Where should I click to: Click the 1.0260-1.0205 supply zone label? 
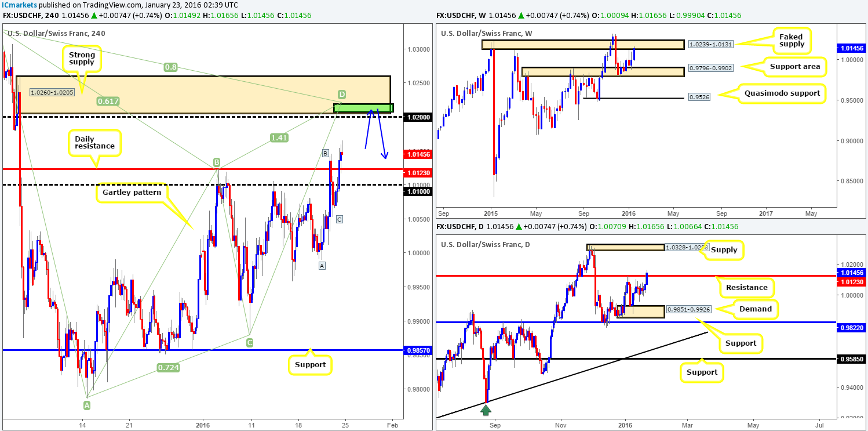click(x=51, y=92)
